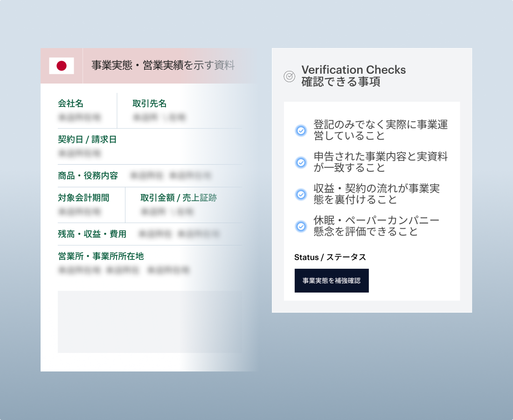This screenshot has height=420, width=513.
Task: Click the 会社名 field label
Action: click(70, 104)
